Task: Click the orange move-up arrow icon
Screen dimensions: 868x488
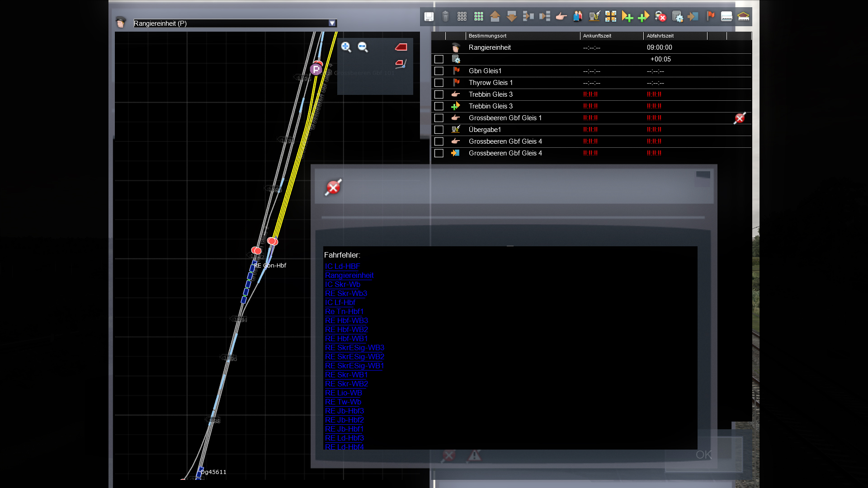Action: [x=495, y=17]
